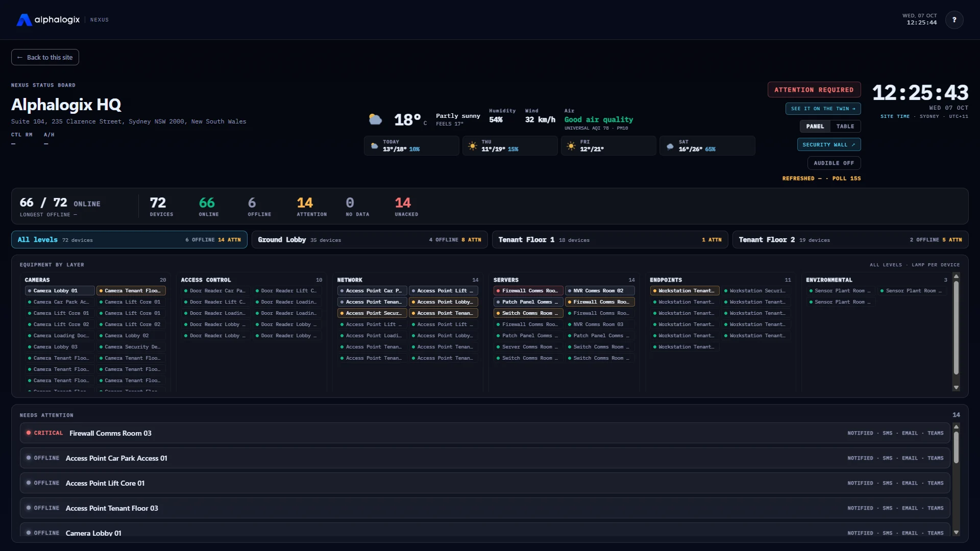
Task: Click the cloud icon in TODAY forecast
Action: point(374,146)
